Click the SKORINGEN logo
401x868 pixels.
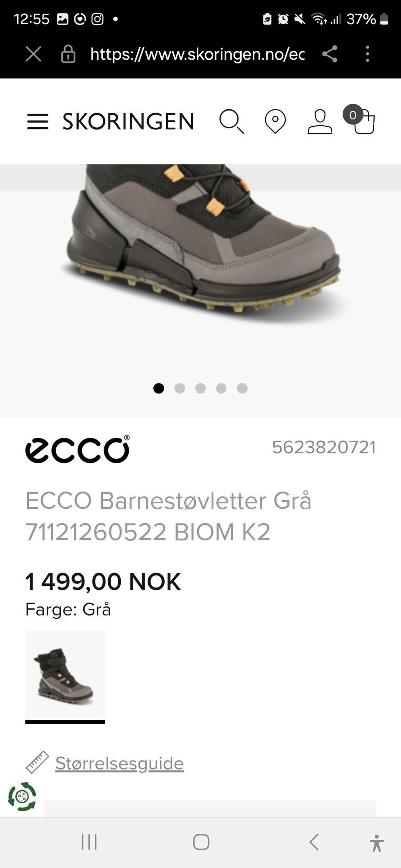click(128, 121)
